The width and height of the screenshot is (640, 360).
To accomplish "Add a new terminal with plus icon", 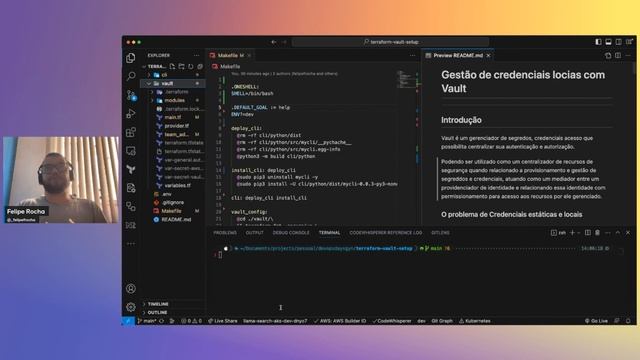I will (x=572, y=233).
